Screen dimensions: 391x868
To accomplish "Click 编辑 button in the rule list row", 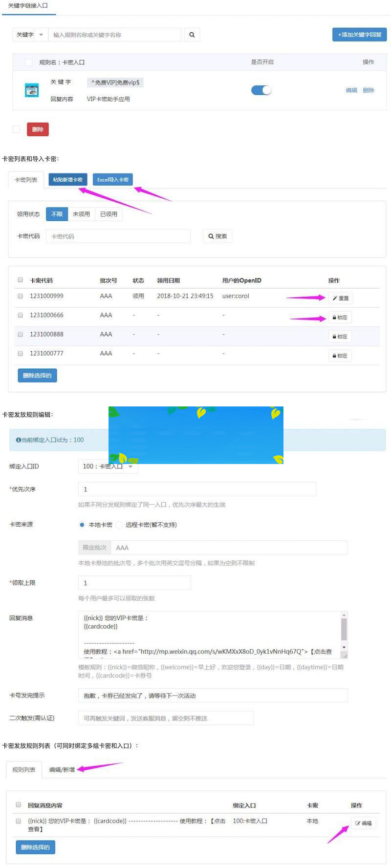I will (x=363, y=823).
